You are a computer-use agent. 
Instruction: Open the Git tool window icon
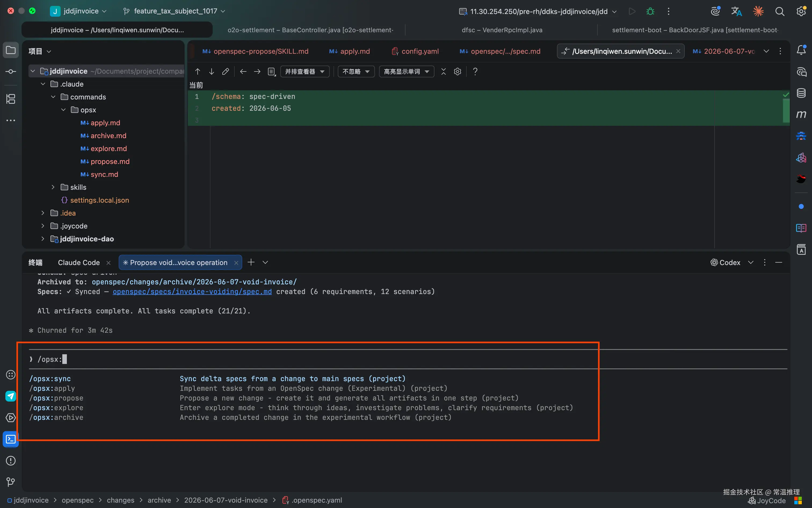(11, 482)
